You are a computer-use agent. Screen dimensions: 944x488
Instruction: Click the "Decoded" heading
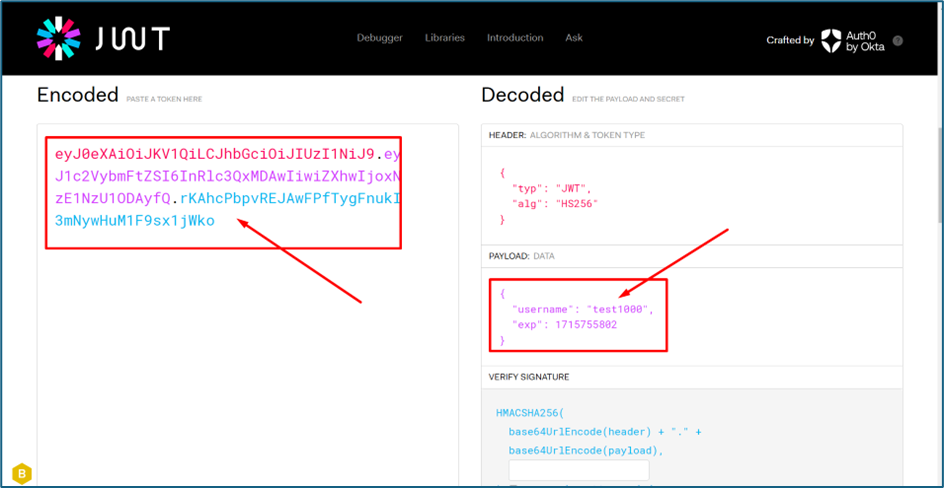(523, 95)
